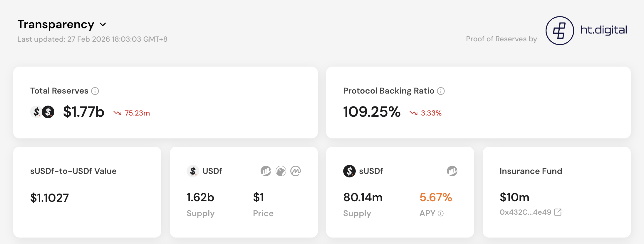Open the external link icon beside Insurance Fund address

pyautogui.click(x=558, y=212)
